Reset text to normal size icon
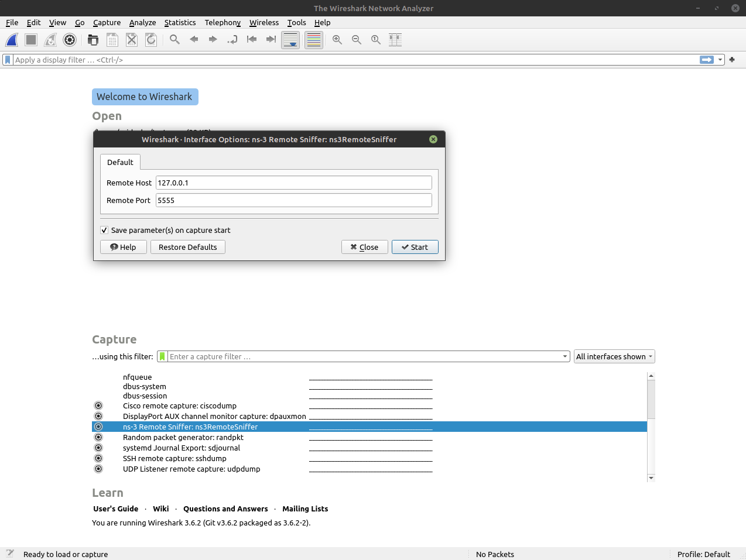This screenshot has width=746, height=560. (376, 40)
